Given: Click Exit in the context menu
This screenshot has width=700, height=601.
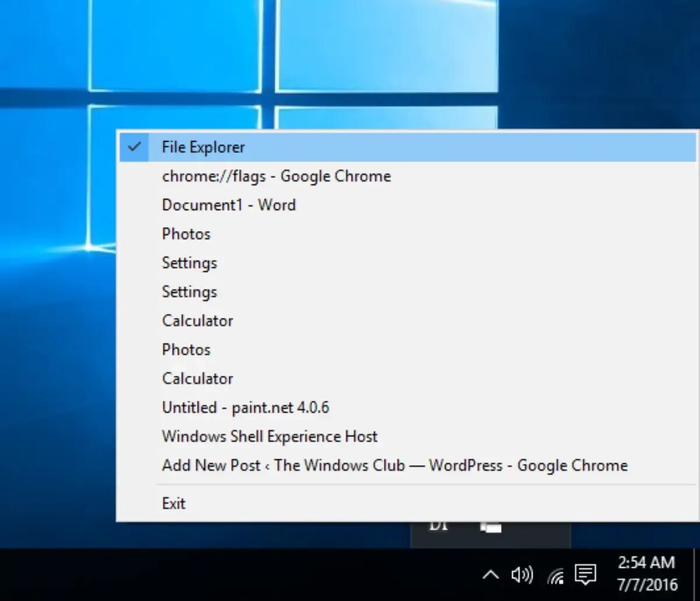Looking at the screenshot, I should [x=408, y=503].
